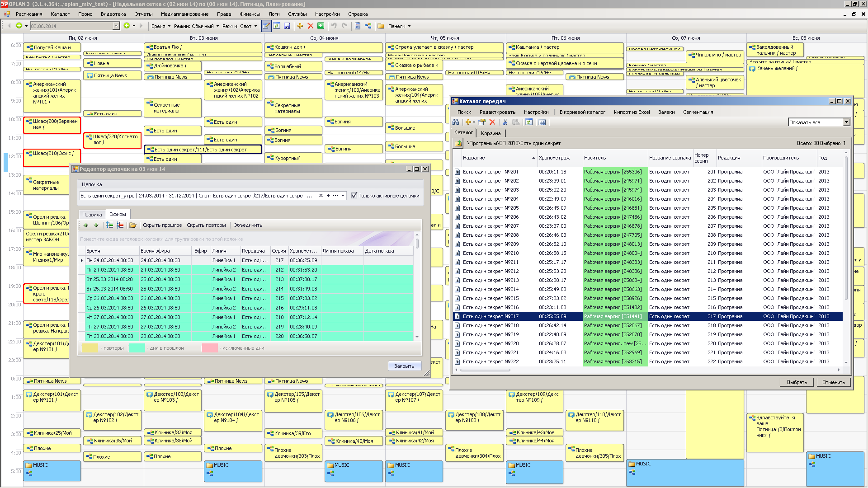This screenshot has width=868, height=488.
Task: Select row Есть один секрет №210
Action: [x=647, y=253]
